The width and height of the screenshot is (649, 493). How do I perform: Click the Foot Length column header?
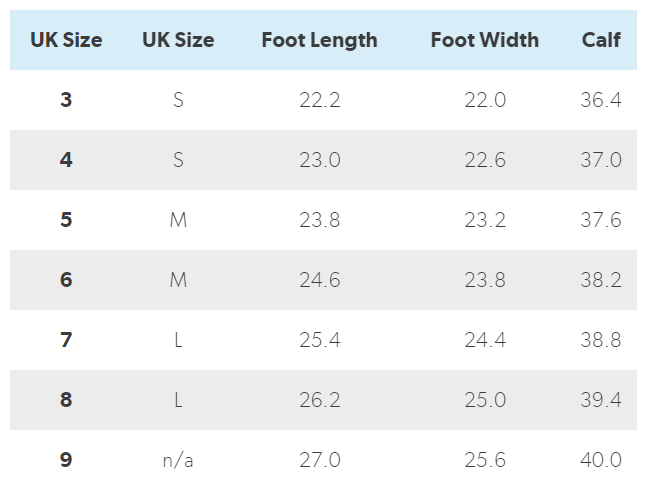coord(319,41)
